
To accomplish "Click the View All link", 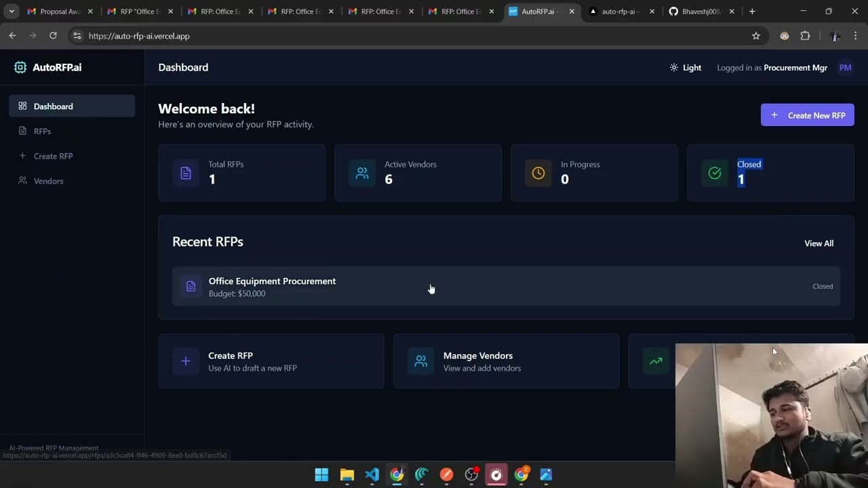I will tap(818, 243).
